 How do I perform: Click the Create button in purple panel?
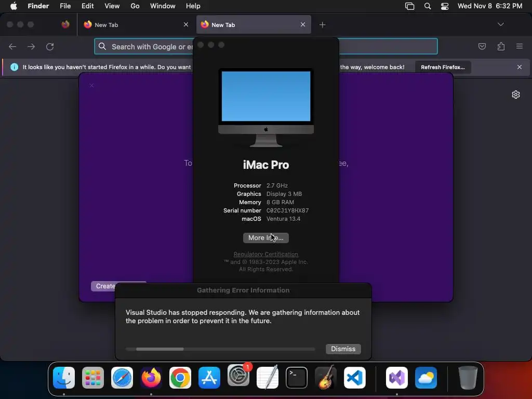click(105, 286)
